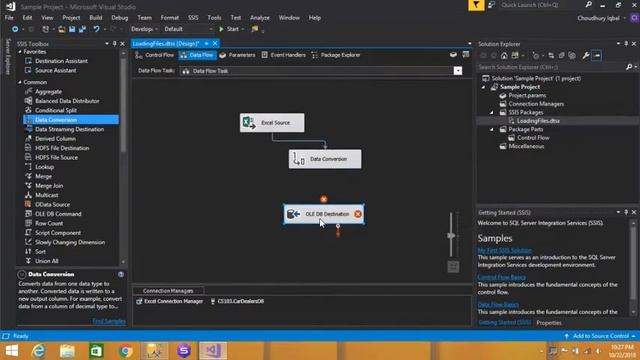Image resolution: width=640 pixels, height=360 pixels.
Task: Select OLE DB Command item
Action: (x=58, y=214)
